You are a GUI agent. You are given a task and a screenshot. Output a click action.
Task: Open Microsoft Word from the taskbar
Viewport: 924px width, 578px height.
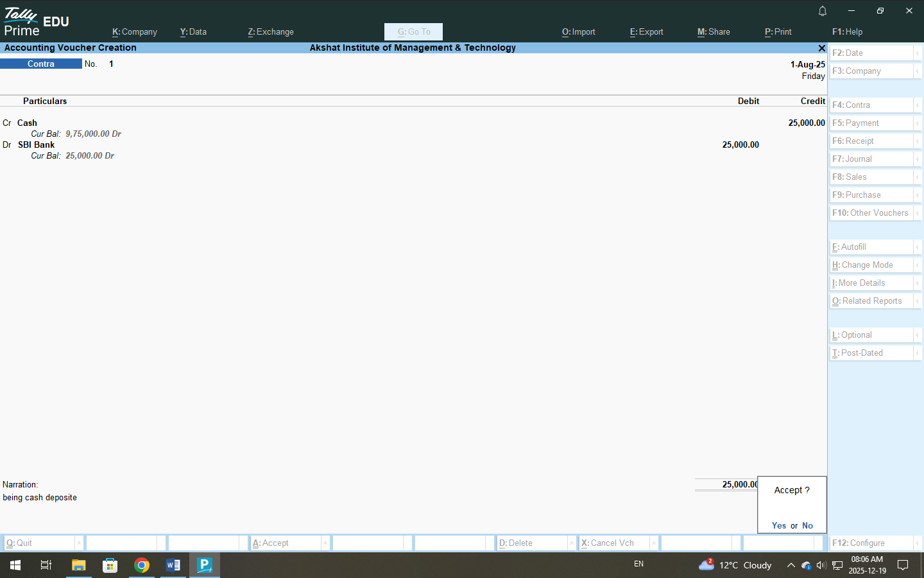point(173,565)
